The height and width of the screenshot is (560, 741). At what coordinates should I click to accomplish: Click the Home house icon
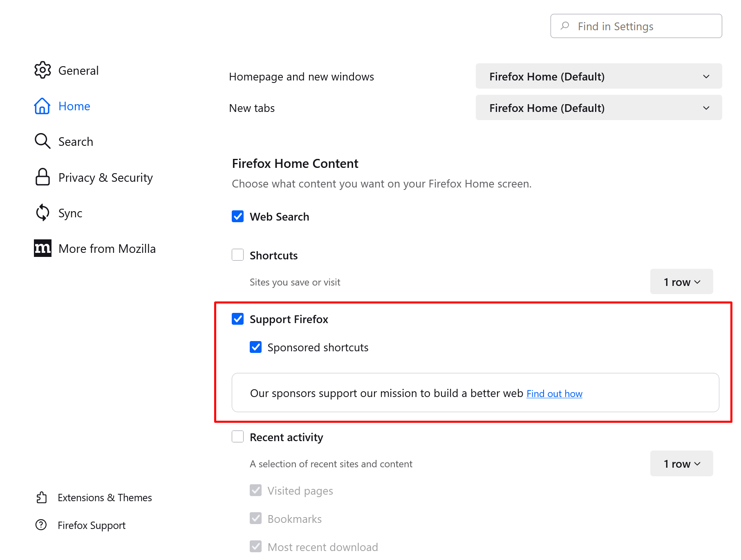click(x=43, y=106)
